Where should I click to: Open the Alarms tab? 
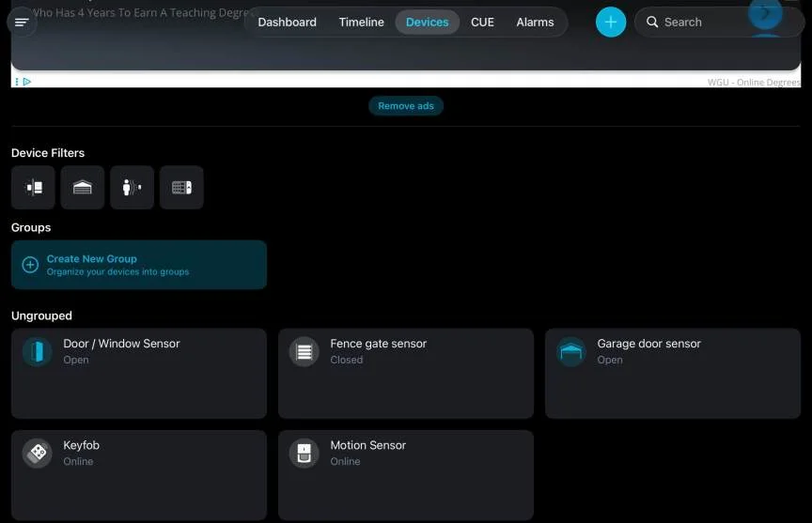[x=535, y=23]
